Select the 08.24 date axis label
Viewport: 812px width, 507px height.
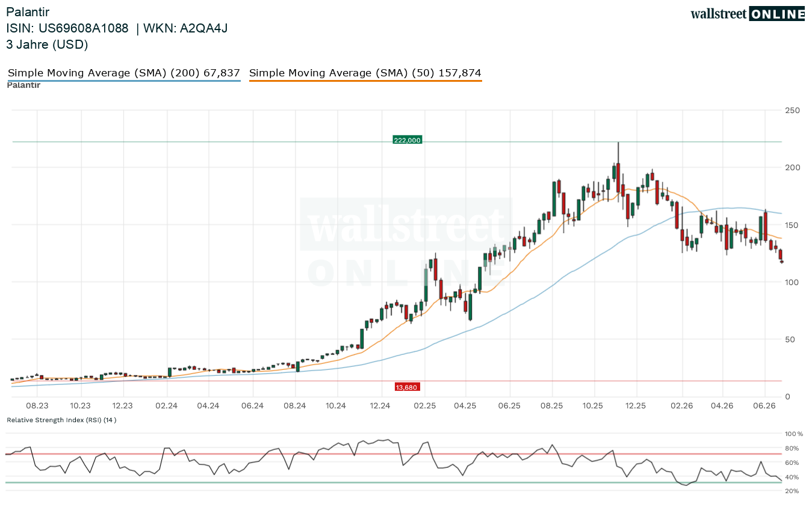[295, 406]
